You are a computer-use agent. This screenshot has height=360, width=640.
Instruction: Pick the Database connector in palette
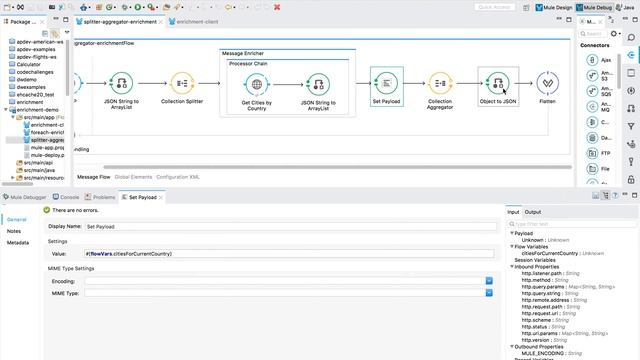point(598,138)
